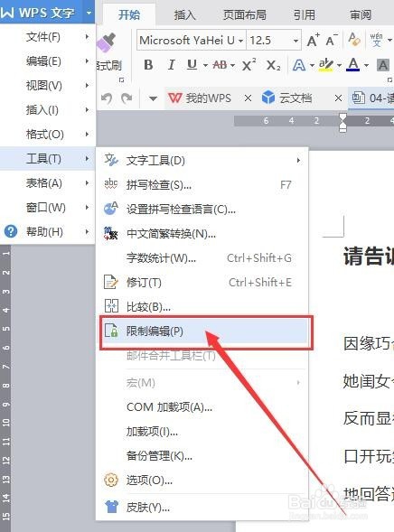The width and height of the screenshot is (394, 532).
Task: Apply strikethrough formatting
Action: pos(220,64)
